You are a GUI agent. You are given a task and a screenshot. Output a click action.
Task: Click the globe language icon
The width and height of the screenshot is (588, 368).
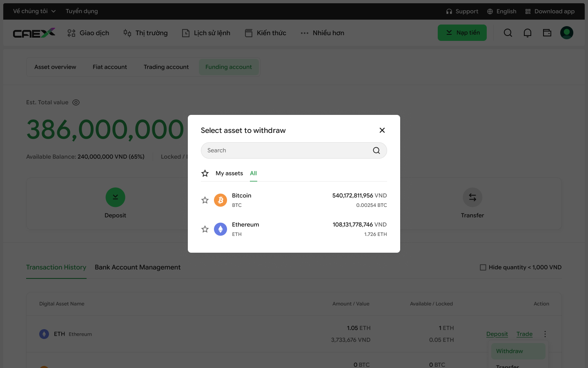(x=490, y=11)
